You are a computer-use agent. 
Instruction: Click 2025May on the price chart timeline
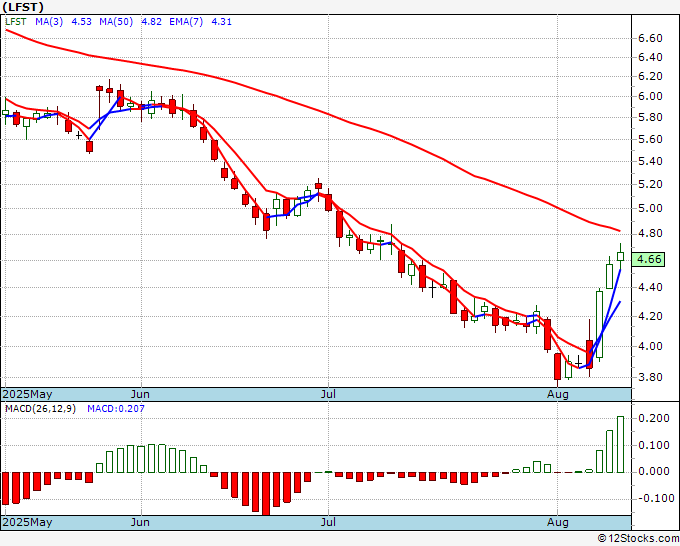pos(27,394)
